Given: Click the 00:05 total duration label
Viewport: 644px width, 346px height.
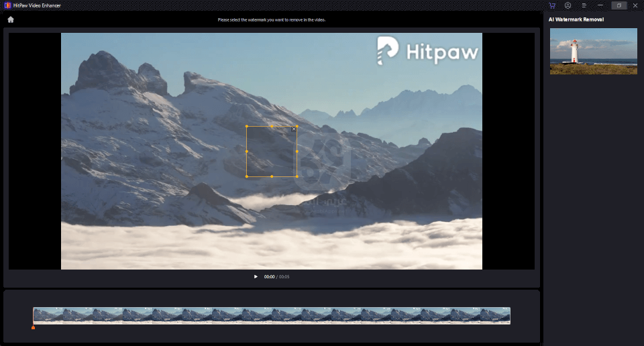Looking at the screenshot, I should [x=284, y=277].
